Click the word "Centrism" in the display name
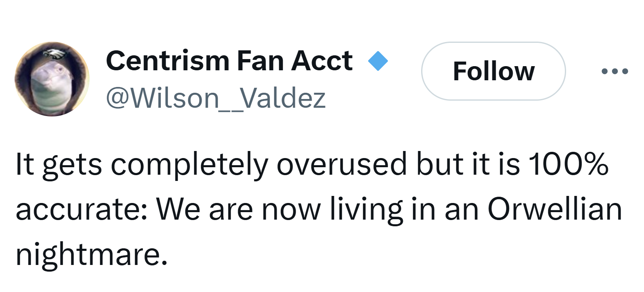This screenshot has width=644, height=292. coord(168,61)
